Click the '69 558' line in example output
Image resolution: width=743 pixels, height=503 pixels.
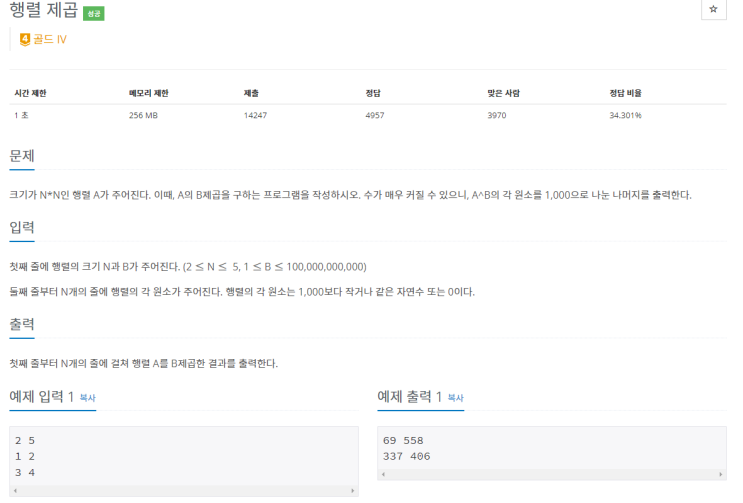pyautogui.click(x=403, y=440)
